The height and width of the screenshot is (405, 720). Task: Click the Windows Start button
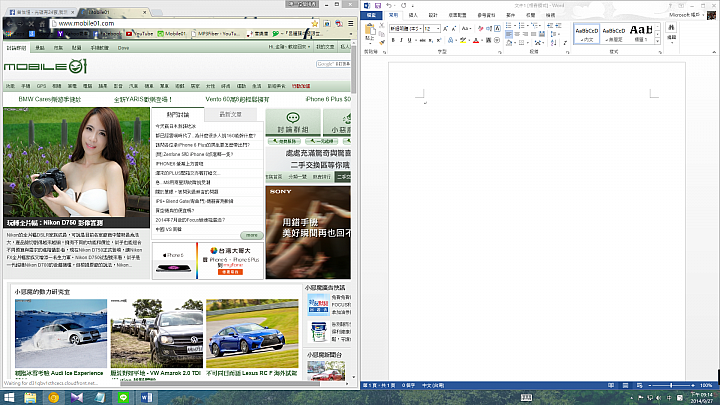9,397
